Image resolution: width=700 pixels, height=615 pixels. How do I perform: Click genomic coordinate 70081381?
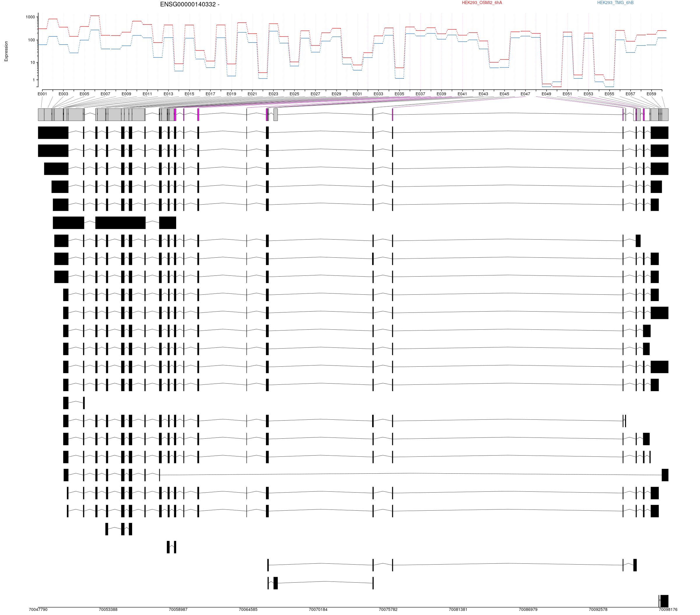458,609
